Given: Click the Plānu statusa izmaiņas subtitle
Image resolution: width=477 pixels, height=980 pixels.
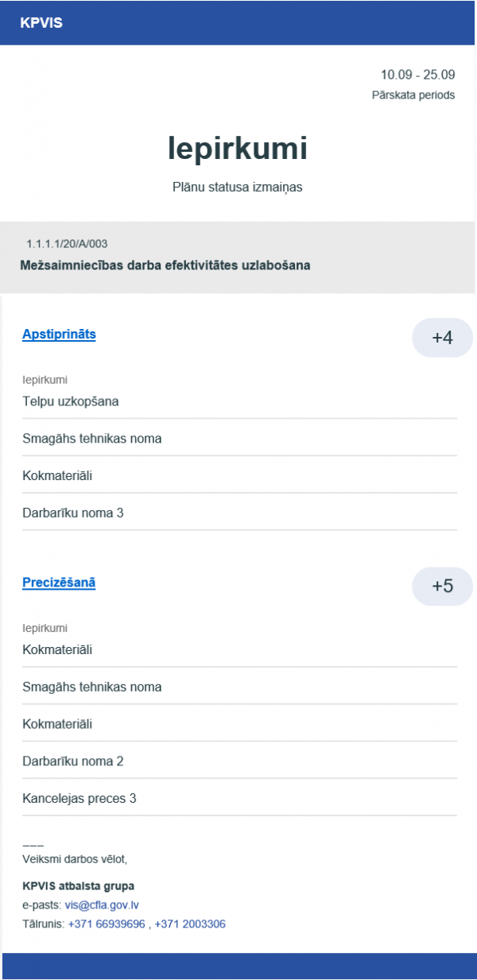Looking at the screenshot, I should [238, 188].
